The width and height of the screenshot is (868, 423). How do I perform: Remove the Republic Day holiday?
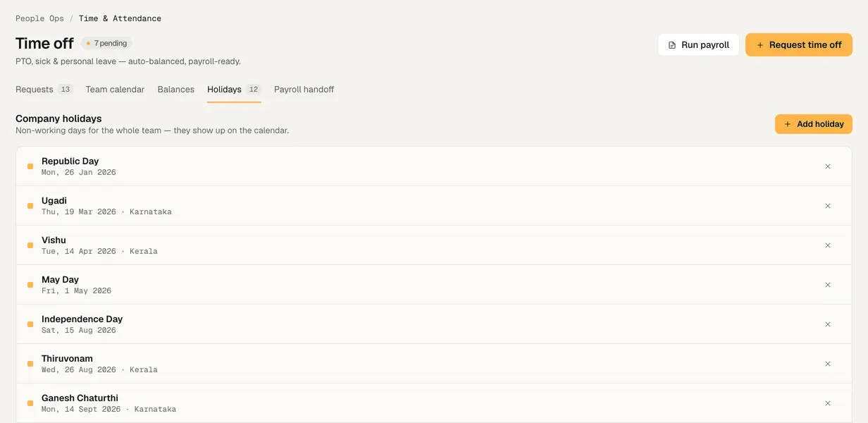pos(828,166)
